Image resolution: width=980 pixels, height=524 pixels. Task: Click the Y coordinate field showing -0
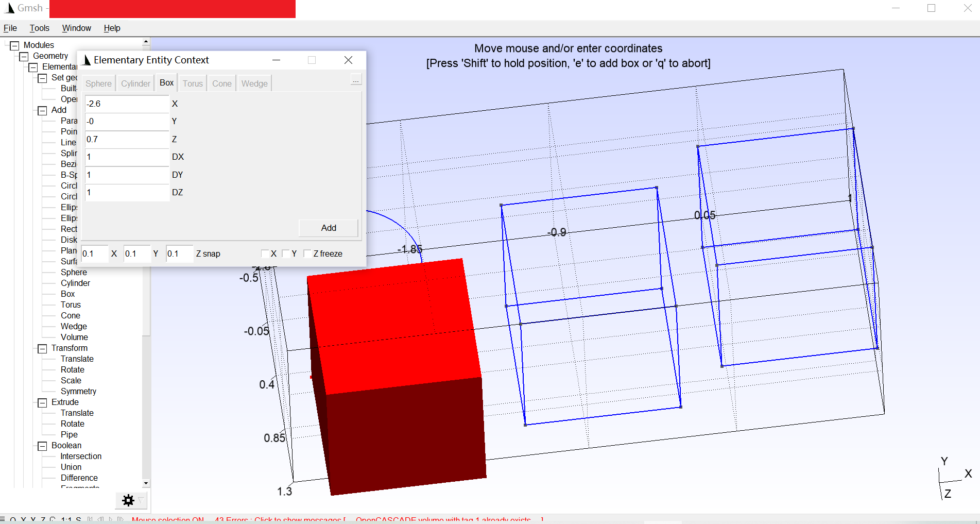tap(127, 122)
